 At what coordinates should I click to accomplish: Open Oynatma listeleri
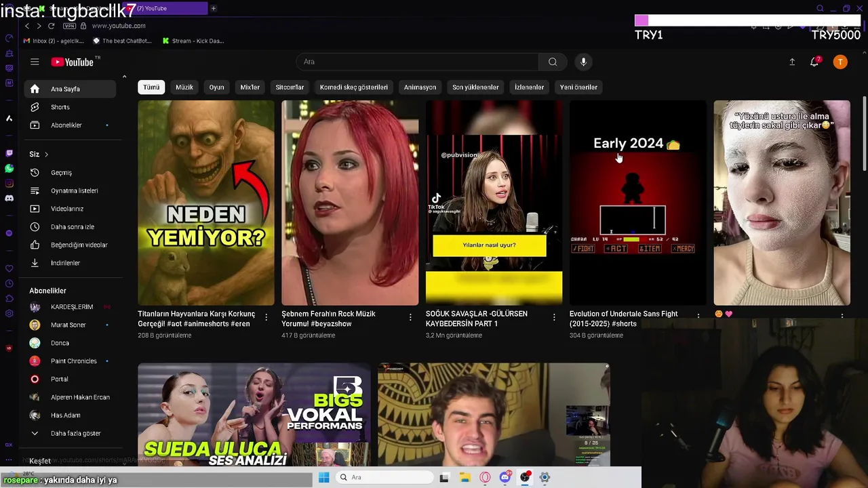point(71,190)
